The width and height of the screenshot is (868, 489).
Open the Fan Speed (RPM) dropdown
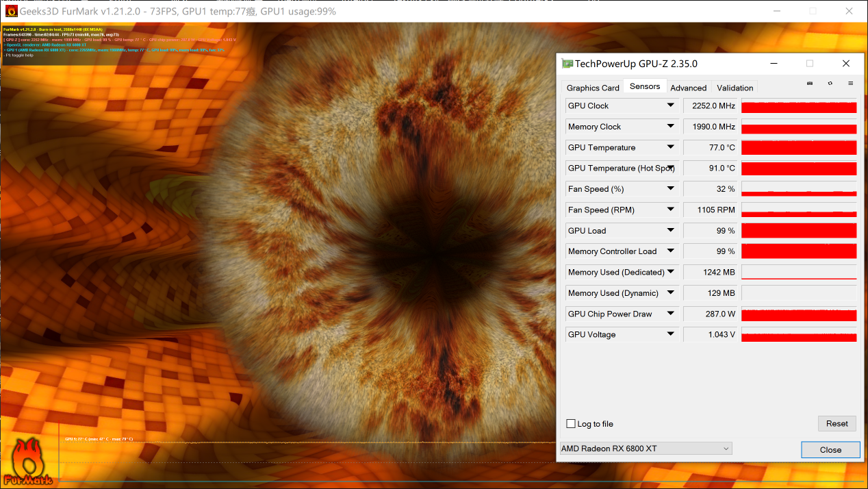[x=671, y=210]
